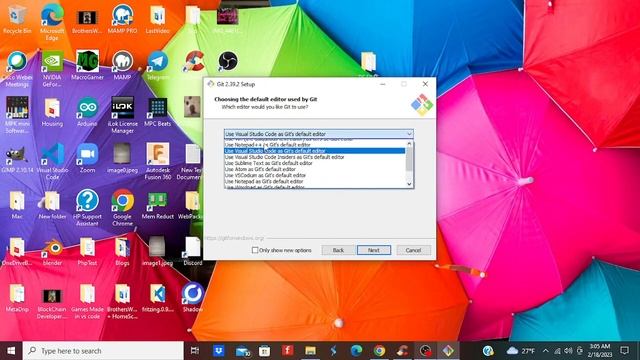The image size is (640, 360).
Task: Select the Visual Studio Code desktop shortcut
Action: coord(52,162)
